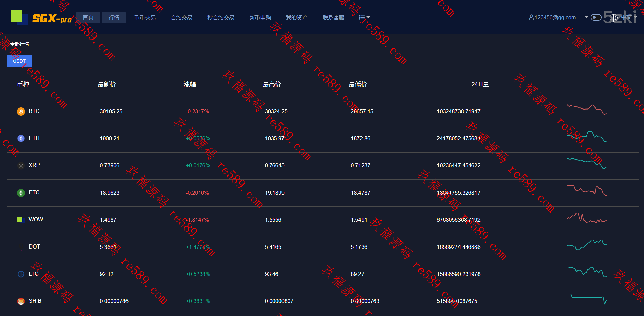644x316 pixels.
Task: Click WOW high price 1.5556
Action: click(x=273, y=220)
